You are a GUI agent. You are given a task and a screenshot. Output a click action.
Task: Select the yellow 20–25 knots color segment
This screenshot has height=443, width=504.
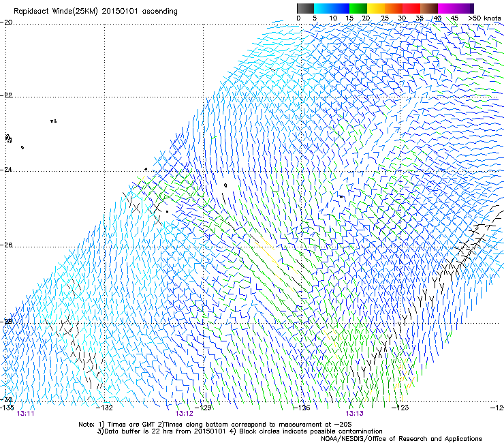click(376, 8)
